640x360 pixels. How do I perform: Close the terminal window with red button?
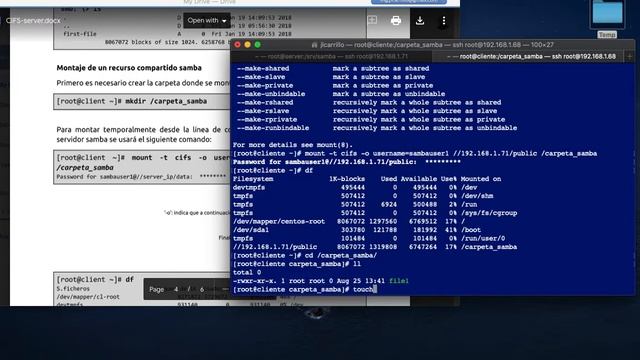238,44
